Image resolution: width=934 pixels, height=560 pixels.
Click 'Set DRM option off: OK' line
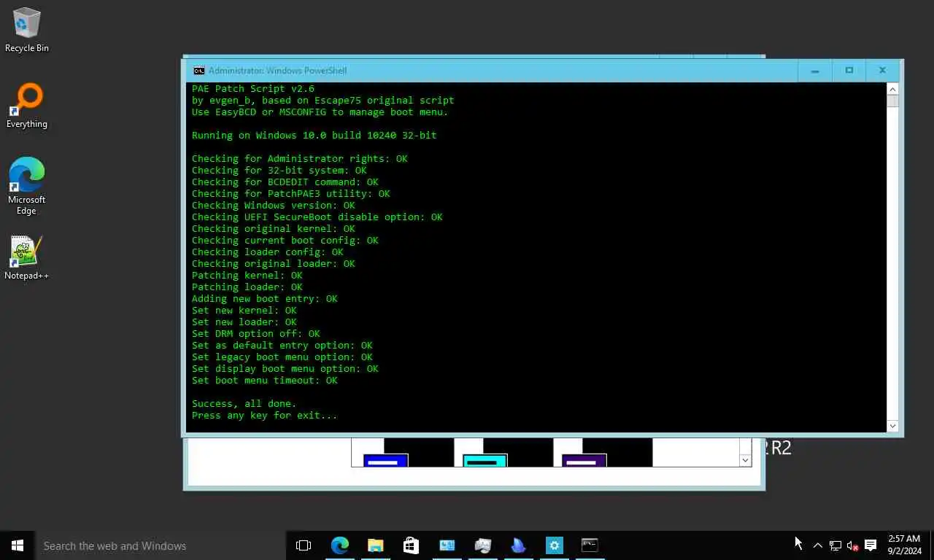[x=256, y=334]
